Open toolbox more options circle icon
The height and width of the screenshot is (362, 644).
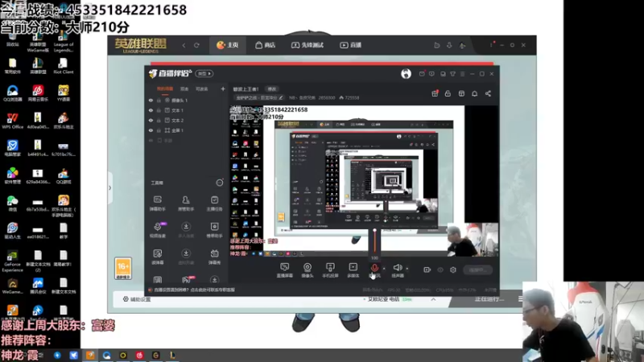coord(220,183)
